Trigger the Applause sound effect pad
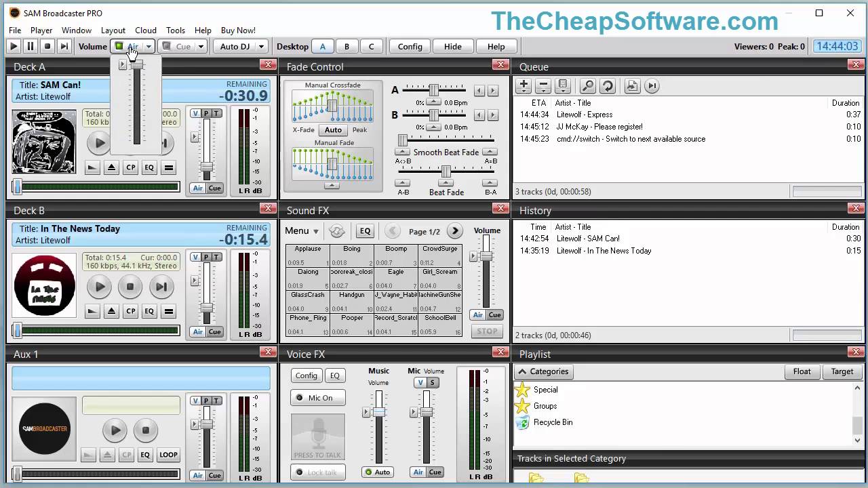The height and width of the screenshot is (488, 868). point(308,256)
